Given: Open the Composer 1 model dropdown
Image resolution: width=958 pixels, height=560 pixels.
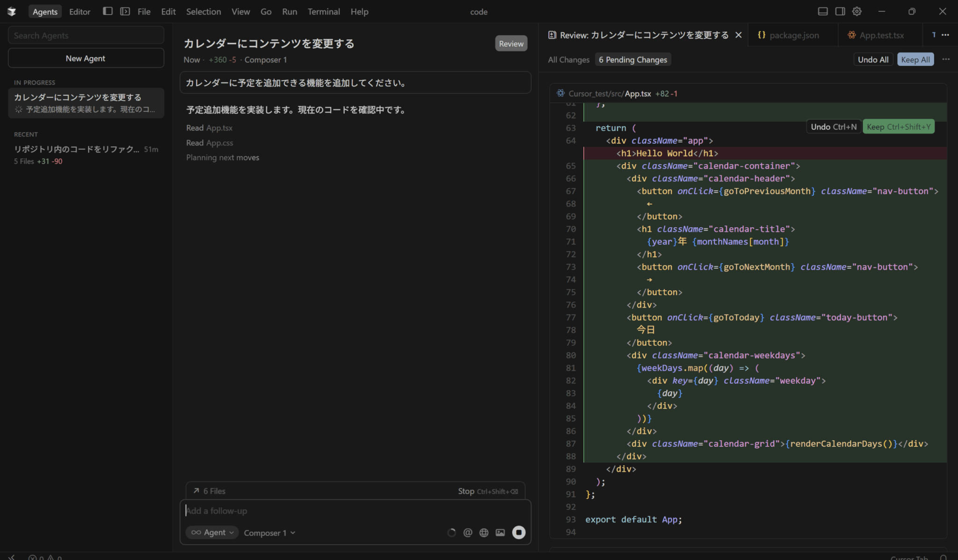Looking at the screenshot, I should click(x=269, y=533).
